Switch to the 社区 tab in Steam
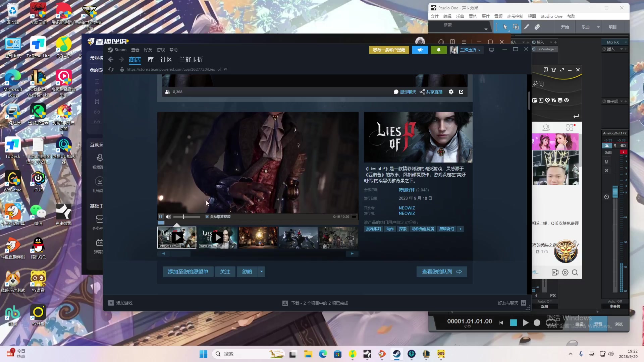 166,60
